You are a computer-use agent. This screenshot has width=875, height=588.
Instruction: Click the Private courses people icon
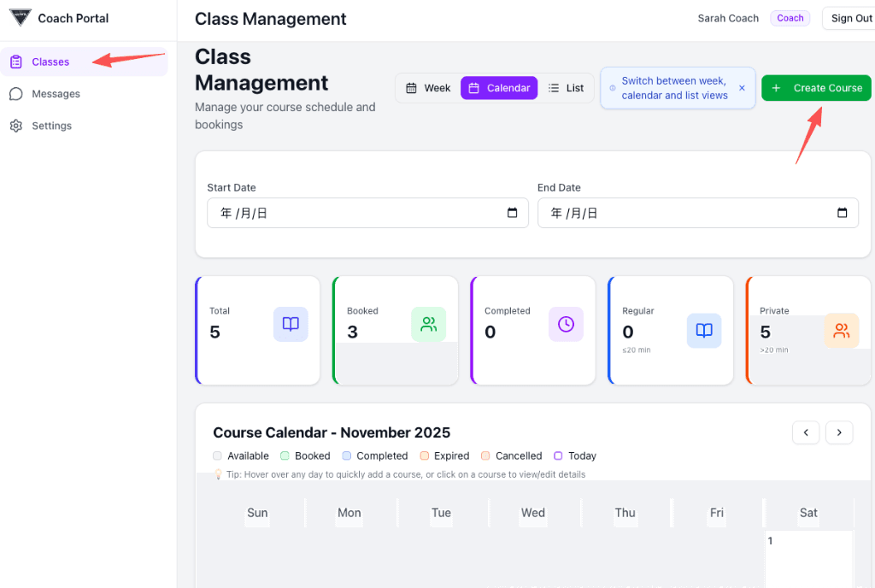pos(841,331)
